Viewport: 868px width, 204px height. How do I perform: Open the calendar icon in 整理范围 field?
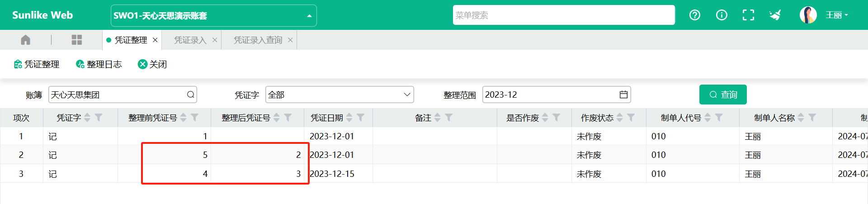[623, 95]
